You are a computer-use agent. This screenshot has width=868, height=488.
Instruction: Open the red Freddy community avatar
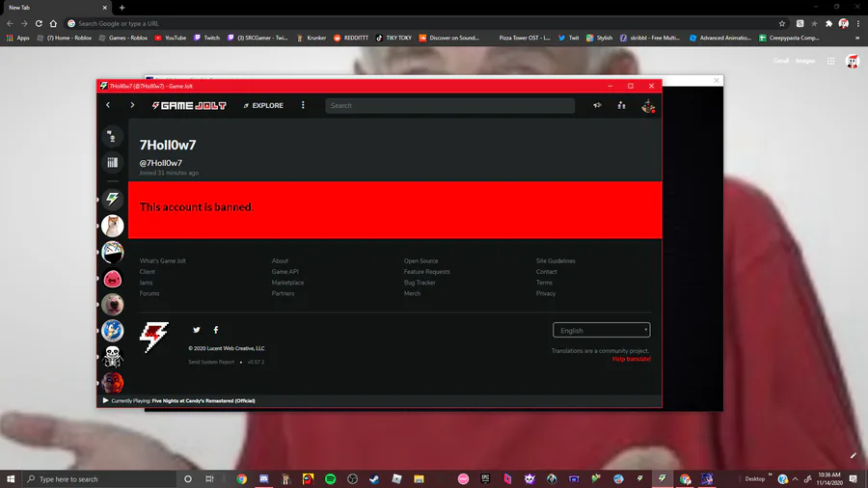click(x=113, y=382)
